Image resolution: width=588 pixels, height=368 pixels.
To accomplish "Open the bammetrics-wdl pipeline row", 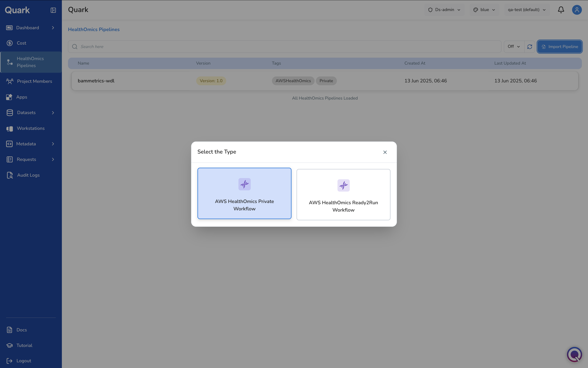I will 325,81.
